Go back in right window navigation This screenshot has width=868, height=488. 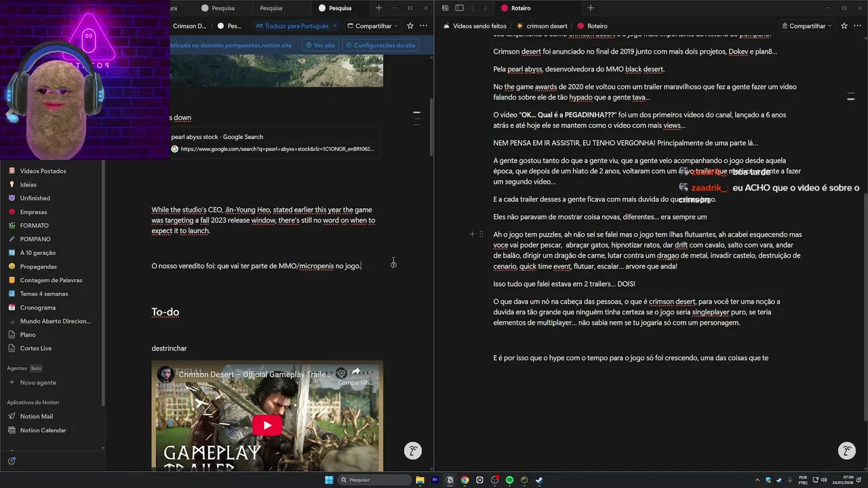(473, 8)
